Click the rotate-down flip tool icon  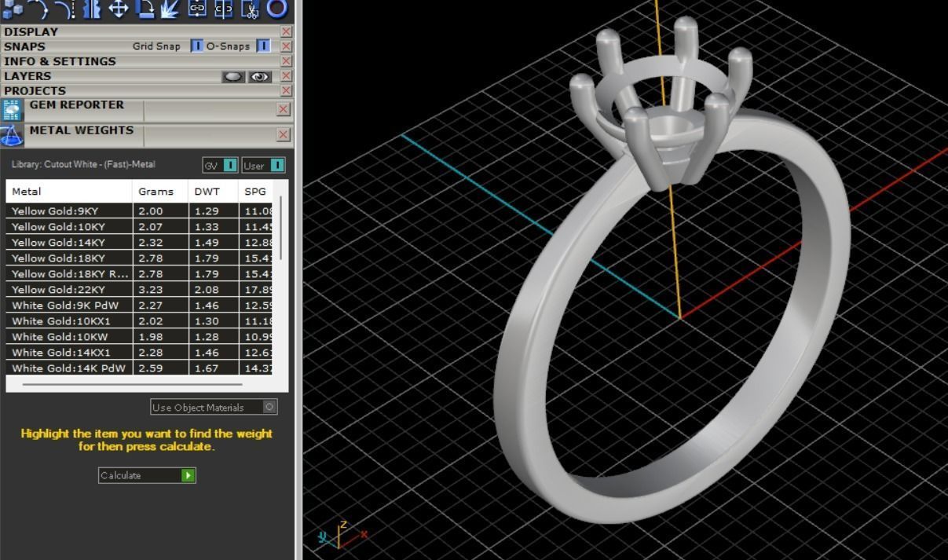pyautogui.click(x=145, y=9)
